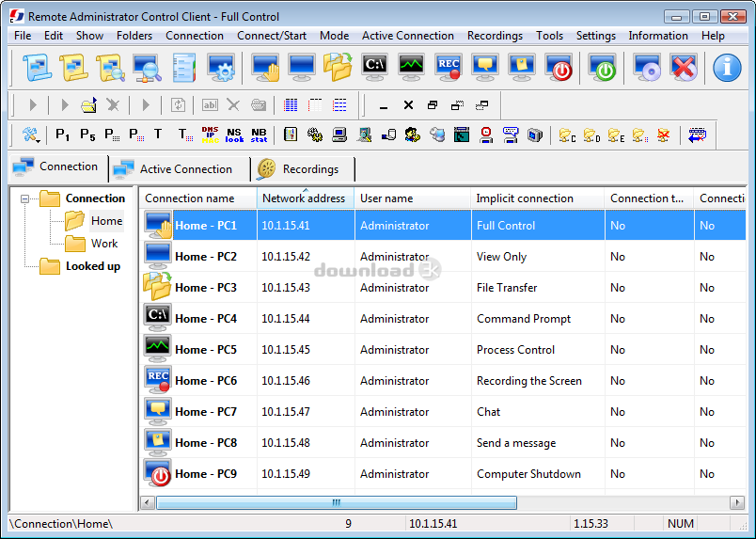Click the P5 ping tool icon
Screen dimensions: 756x539
pos(87,135)
